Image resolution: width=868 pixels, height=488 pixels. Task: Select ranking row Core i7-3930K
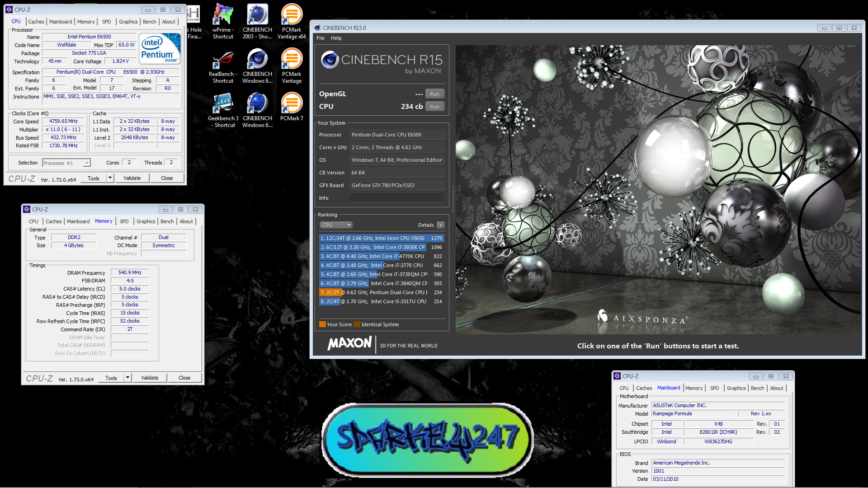pos(381,247)
